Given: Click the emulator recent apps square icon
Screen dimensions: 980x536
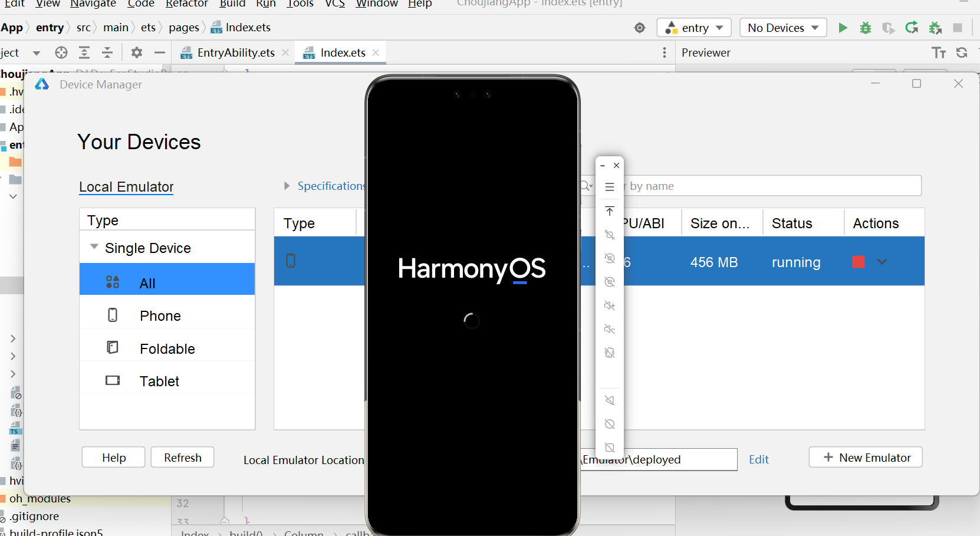Looking at the screenshot, I should click(610, 448).
